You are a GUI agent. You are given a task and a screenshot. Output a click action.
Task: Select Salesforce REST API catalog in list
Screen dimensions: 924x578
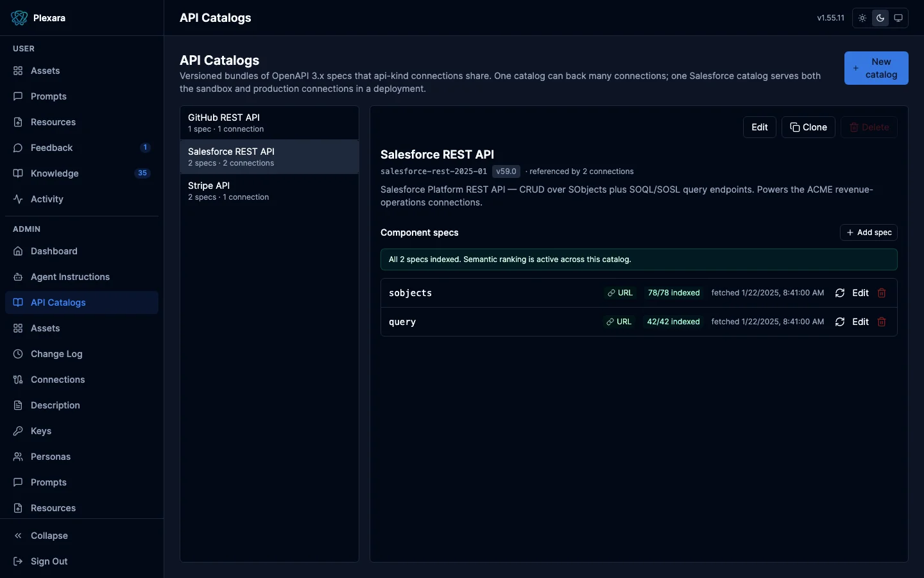pyautogui.click(x=269, y=157)
